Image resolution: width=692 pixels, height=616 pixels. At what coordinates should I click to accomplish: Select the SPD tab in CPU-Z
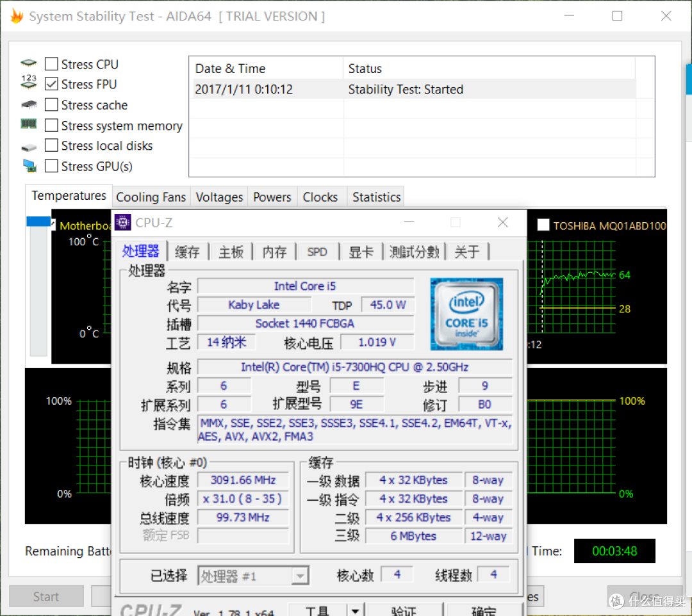(317, 252)
